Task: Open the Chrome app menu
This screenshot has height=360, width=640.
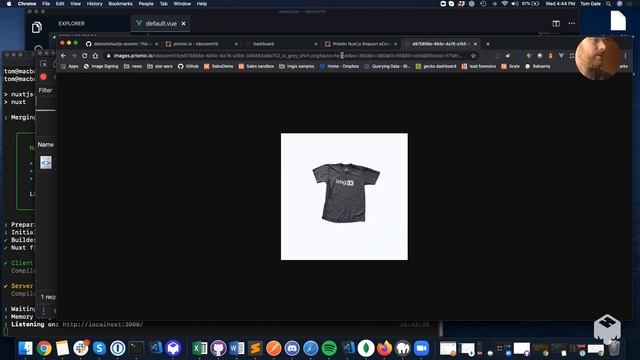Action: click(27, 4)
